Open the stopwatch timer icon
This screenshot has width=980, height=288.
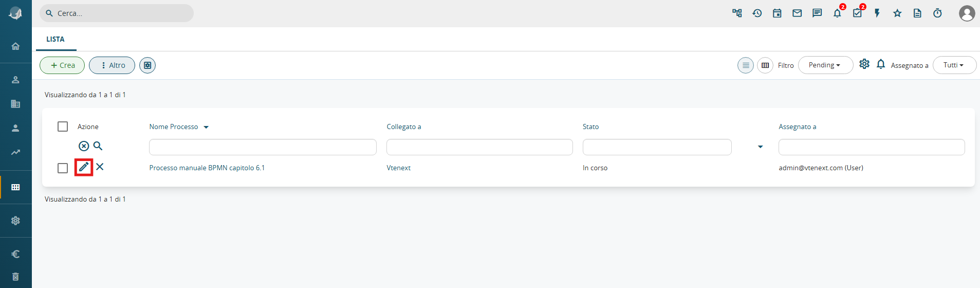pos(937,13)
